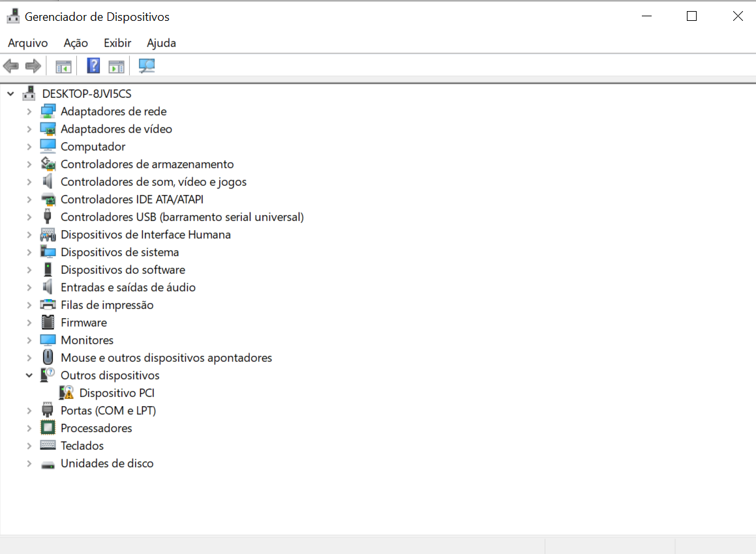Click the mouse icon for Mouse e outros dispositivos
756x554 pixels.
coord(48,357)
